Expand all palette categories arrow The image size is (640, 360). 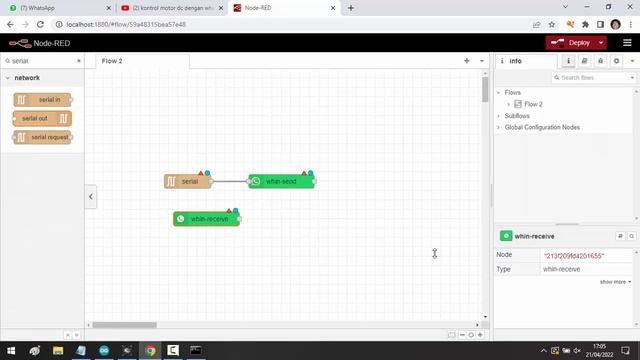[76, 335]
